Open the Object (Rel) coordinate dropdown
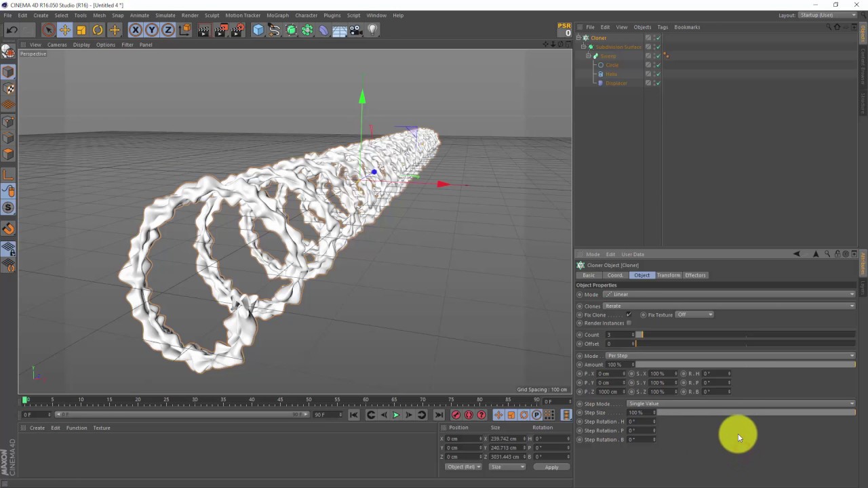The height and width of the screenshot is (488, 868). (463, 467)
